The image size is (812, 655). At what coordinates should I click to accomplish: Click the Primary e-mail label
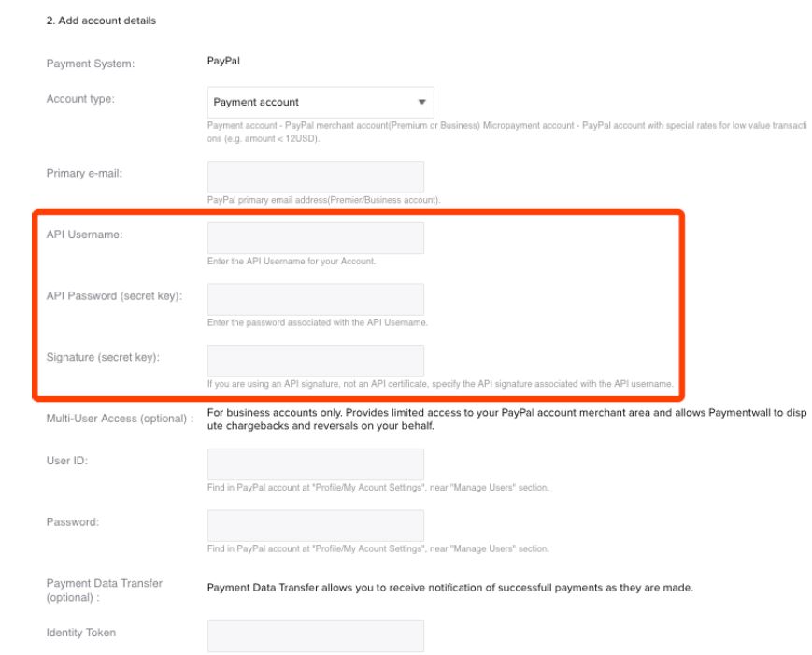pos(84,174)
